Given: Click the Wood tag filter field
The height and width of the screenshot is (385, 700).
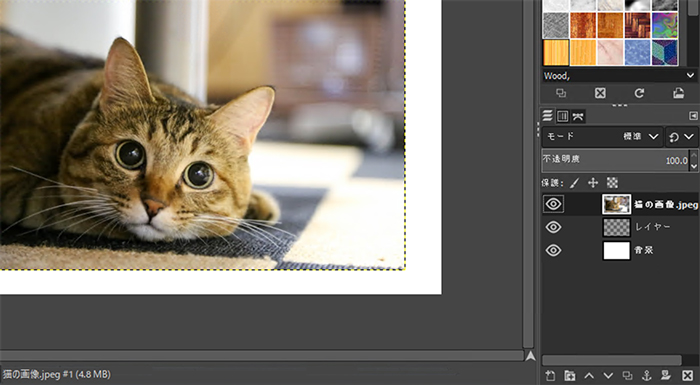Looking at the screenshot, I should pos(613,75).
